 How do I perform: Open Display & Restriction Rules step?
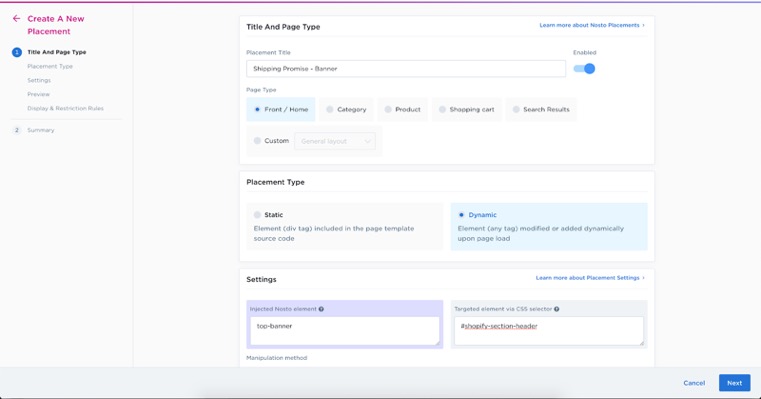click(66, 108)
